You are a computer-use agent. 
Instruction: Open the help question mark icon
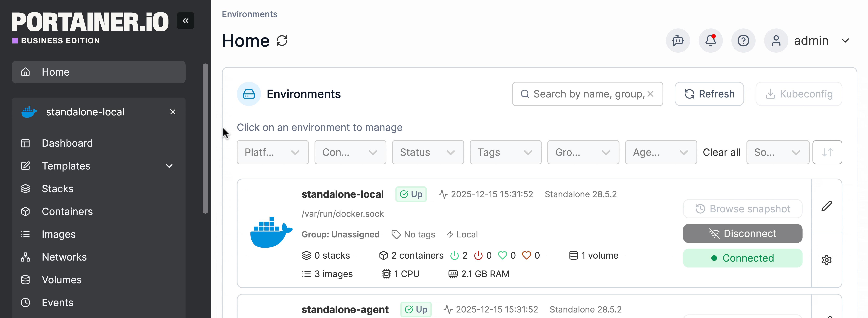tap(743, 41)
